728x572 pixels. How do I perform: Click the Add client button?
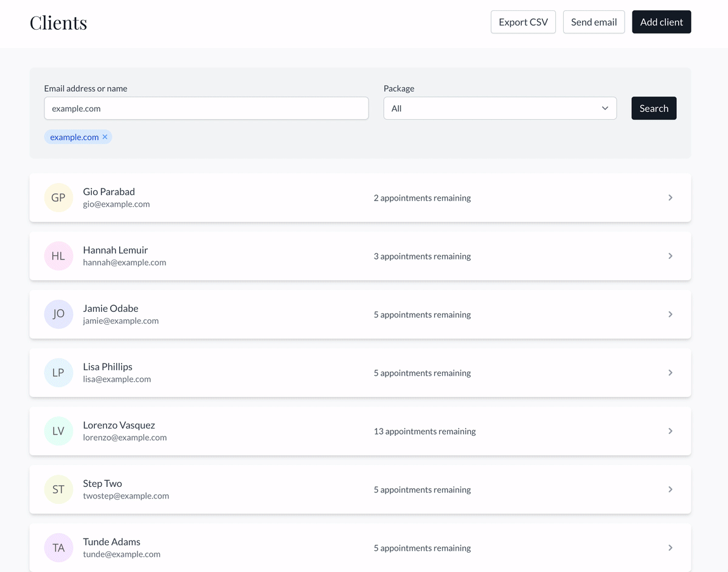point(661,22)
